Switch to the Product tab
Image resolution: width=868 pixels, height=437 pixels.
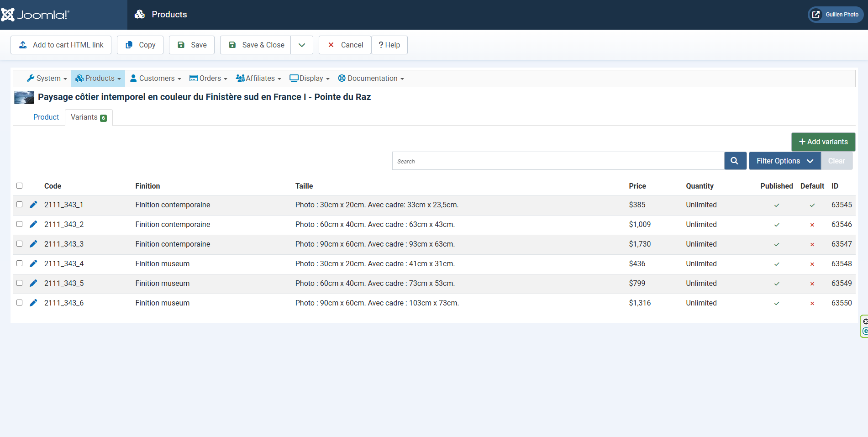(x=46, y=117)
